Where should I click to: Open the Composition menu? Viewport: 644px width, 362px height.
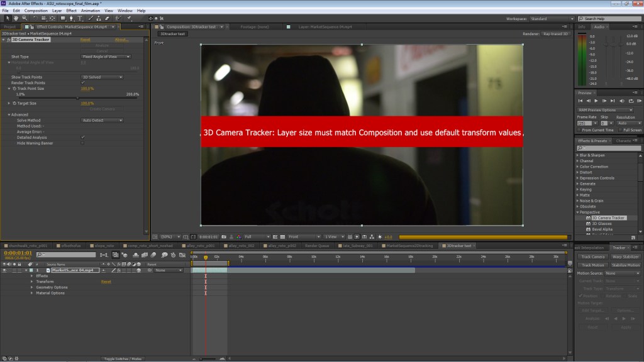36,10
